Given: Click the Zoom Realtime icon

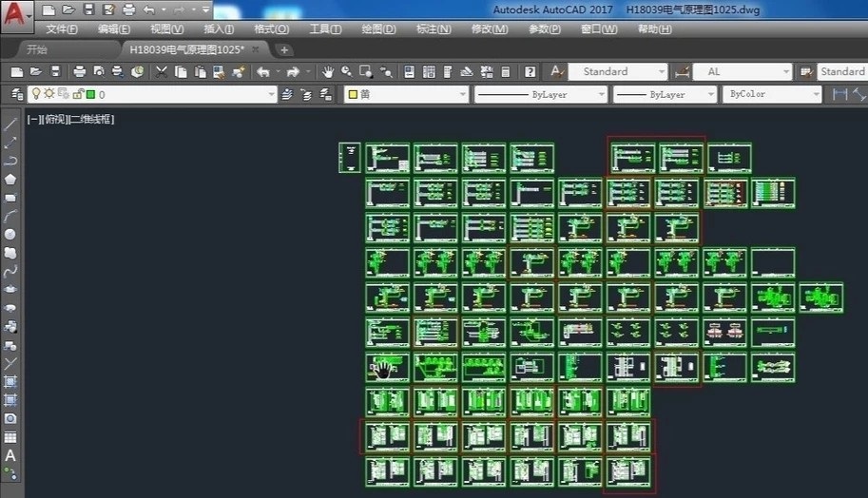Looking at the screenshot, I should (x=347, y=71).
